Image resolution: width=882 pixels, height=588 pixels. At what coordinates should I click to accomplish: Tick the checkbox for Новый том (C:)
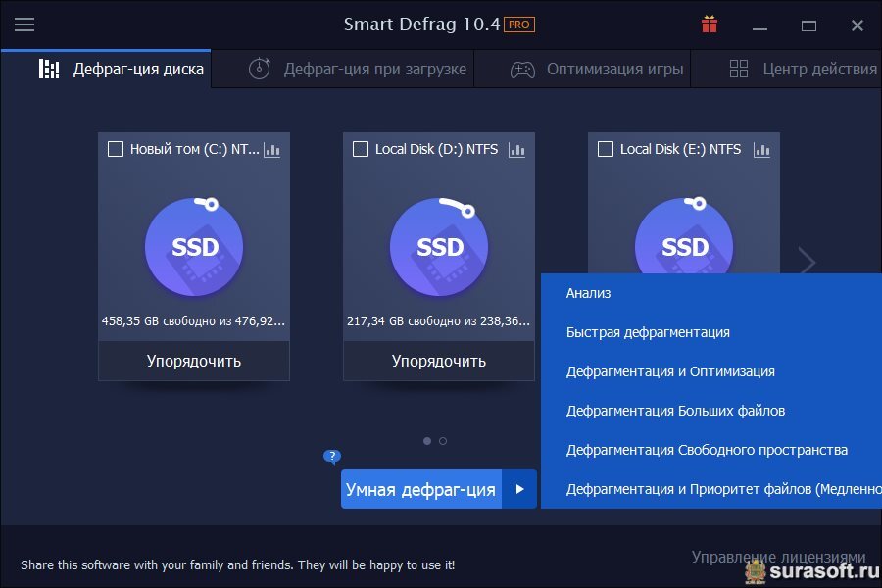pyautogui.click(x=116, y=149)
